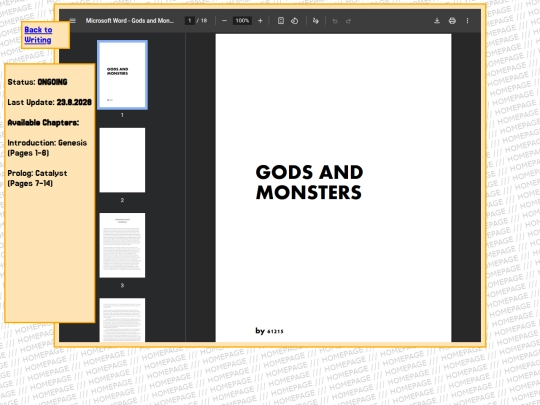Click the zoom in plus icon
The image size is (540, 405).
(x=260, y=21)
